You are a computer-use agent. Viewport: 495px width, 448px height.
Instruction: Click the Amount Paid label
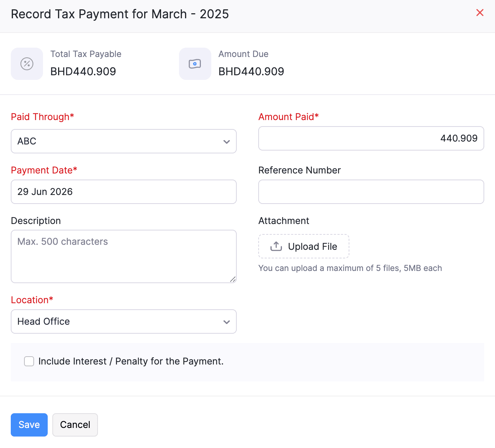point(288,117)
